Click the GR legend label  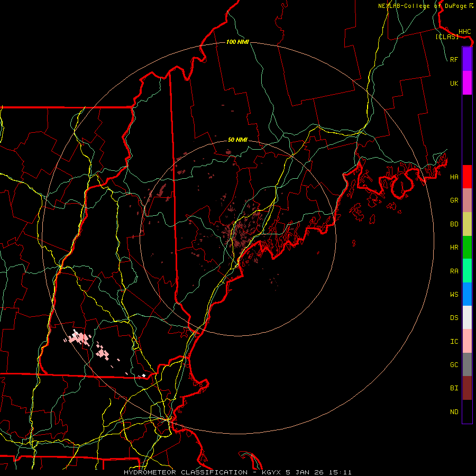click(x=454, y=200)
